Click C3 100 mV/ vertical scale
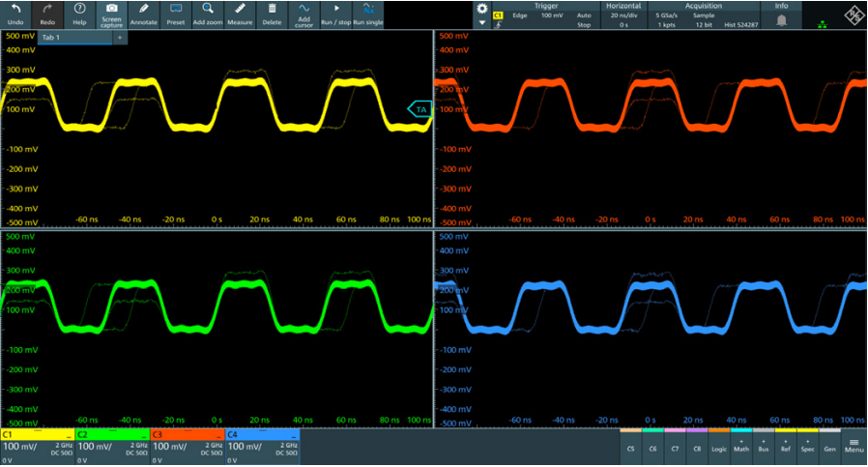868x467 pixels. coord(170,447)
